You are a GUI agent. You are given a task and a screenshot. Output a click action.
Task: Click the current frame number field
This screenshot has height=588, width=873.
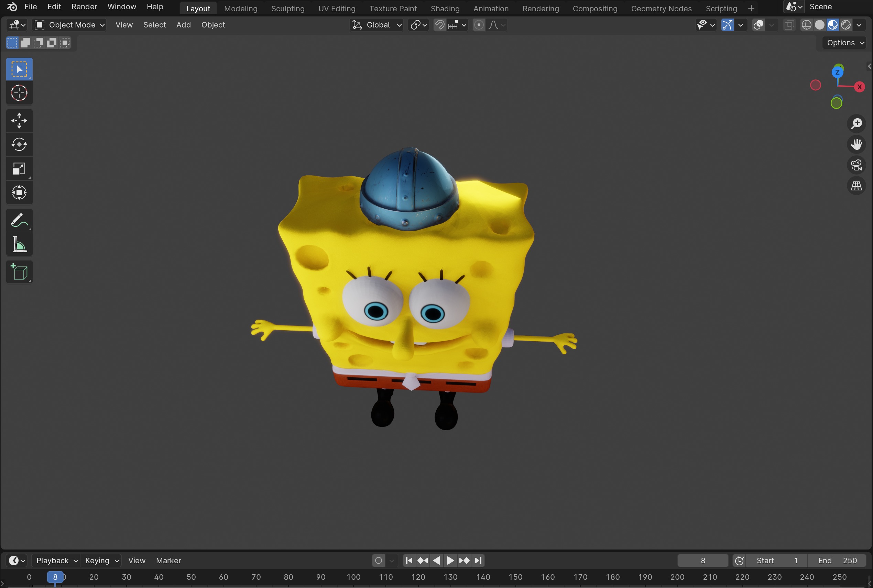703,560
